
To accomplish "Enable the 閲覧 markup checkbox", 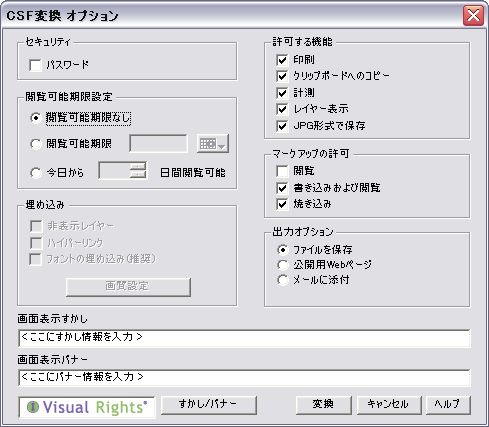I will (x=282, y=171).
